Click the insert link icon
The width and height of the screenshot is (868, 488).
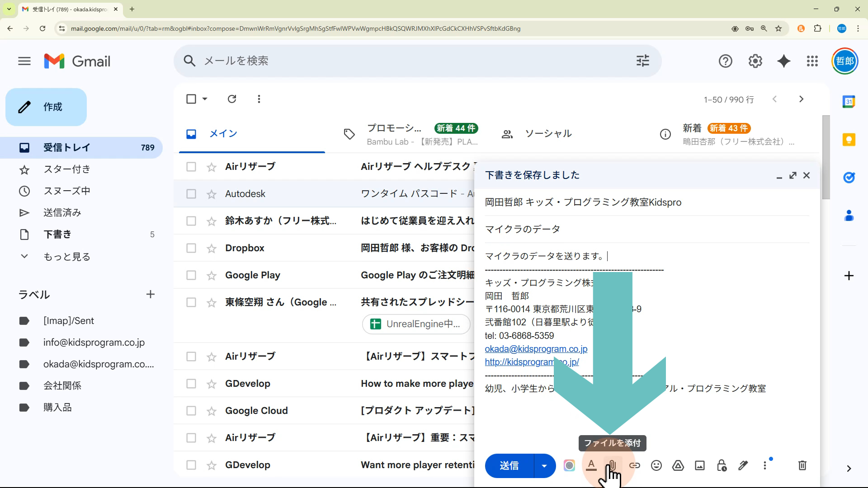pyautogui.click(x=635, y=465)
